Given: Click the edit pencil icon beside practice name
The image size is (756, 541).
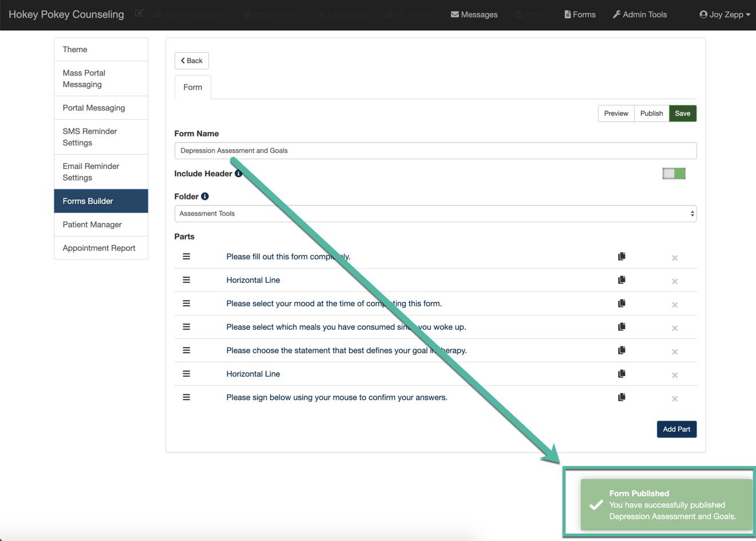Looking at the screenshot, I should 139,13.
